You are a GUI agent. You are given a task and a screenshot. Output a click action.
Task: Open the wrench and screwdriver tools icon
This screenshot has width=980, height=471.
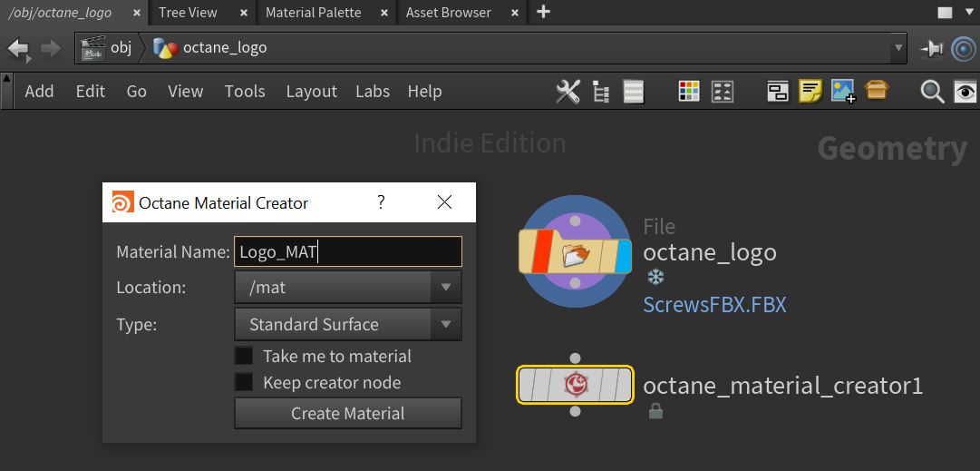[568, 92]
